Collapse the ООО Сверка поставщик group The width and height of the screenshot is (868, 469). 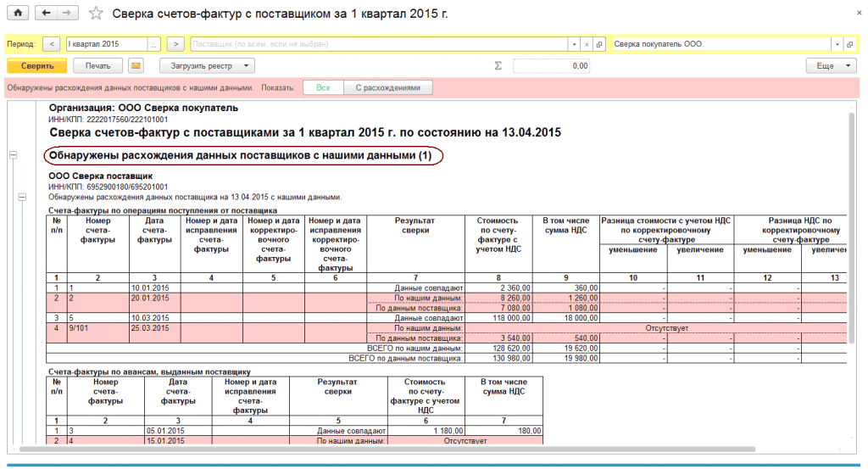[x=22, y=197]
